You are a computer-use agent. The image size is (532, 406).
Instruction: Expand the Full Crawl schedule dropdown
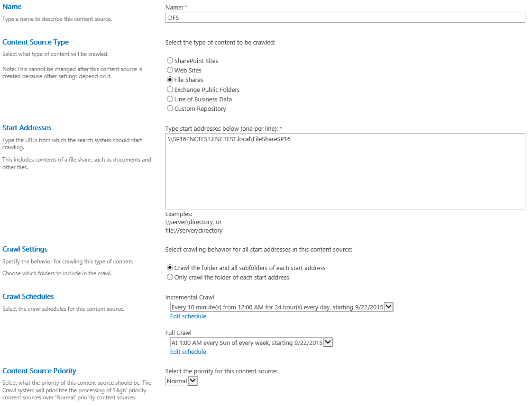pos(251,343)
